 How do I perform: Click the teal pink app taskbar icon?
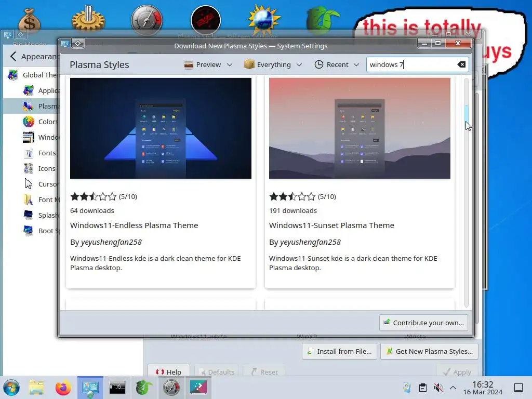(x=198, y=388)
